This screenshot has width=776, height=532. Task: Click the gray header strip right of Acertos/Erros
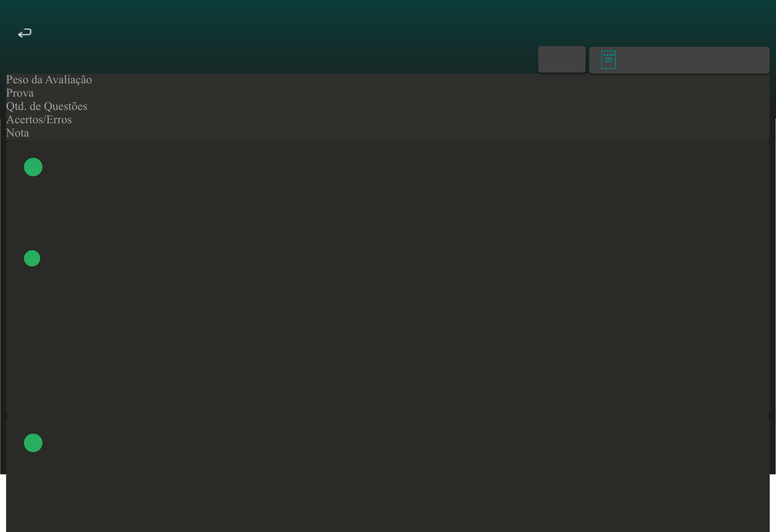pos(421,120)
